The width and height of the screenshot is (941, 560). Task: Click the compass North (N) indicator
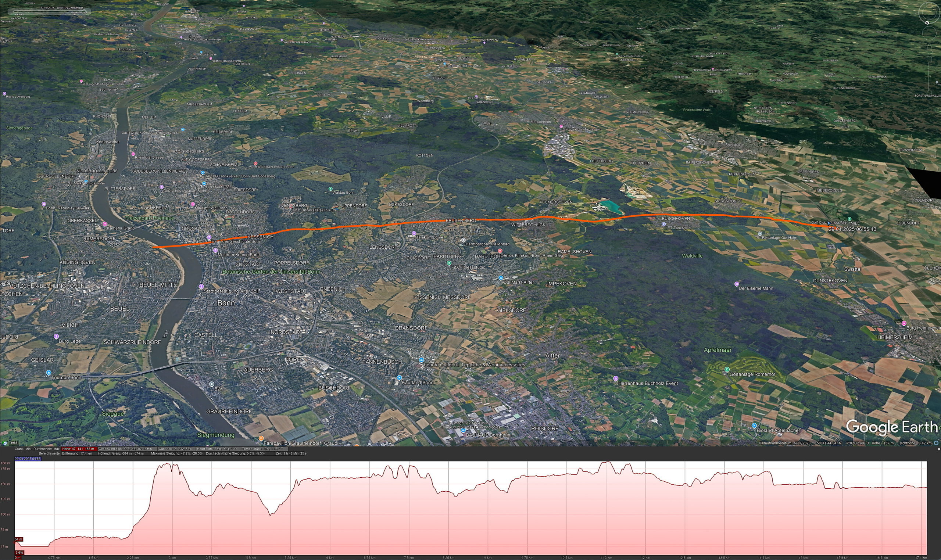pyautogui.click(x=927, y=23)
